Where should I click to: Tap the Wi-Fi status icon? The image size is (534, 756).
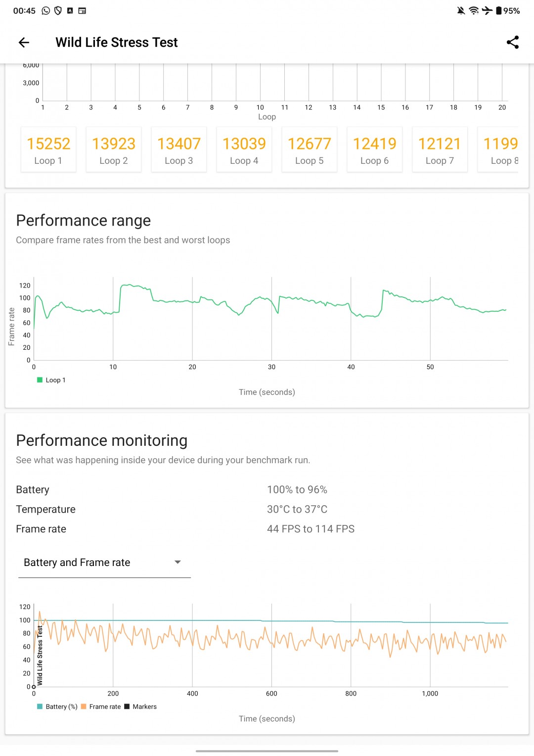pos(474,10)
